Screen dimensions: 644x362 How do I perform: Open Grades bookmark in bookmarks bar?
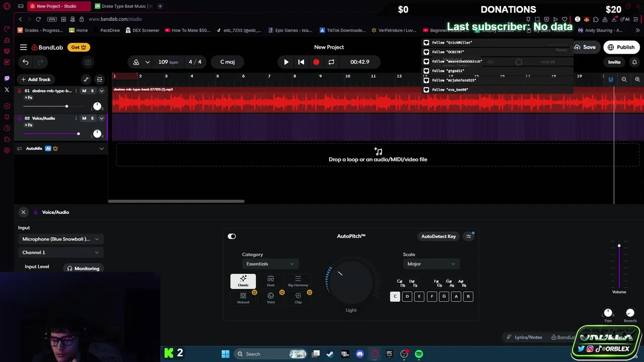(x=40, y=30)
